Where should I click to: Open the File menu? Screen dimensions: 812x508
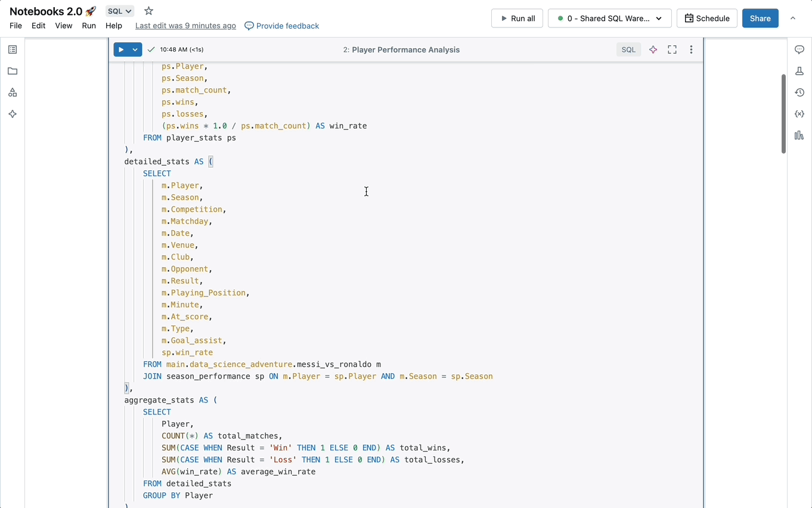tap(16, 26)
